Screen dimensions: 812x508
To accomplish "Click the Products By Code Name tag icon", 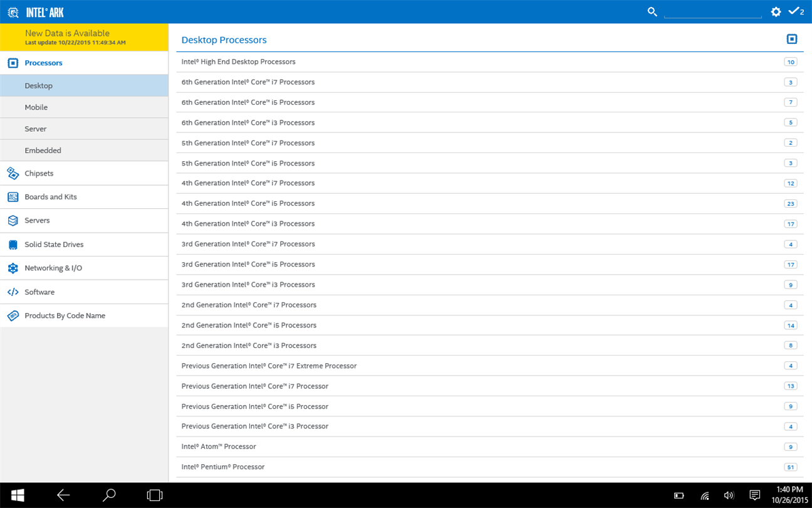I will pyautogui.click(x=13, y=315).
